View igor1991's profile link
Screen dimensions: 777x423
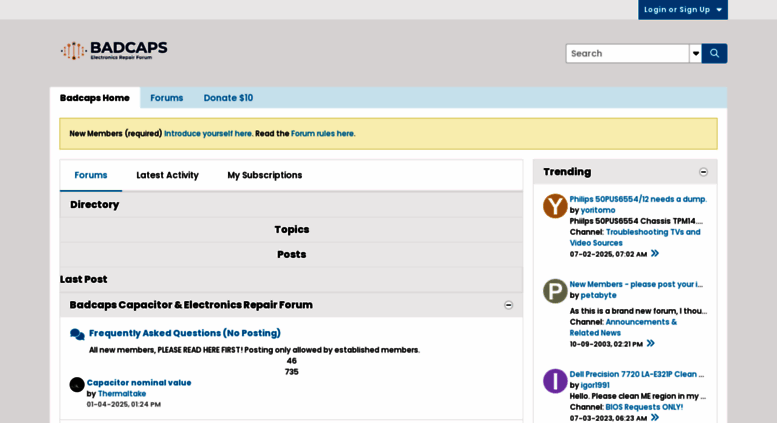click(x=595, y=385)
